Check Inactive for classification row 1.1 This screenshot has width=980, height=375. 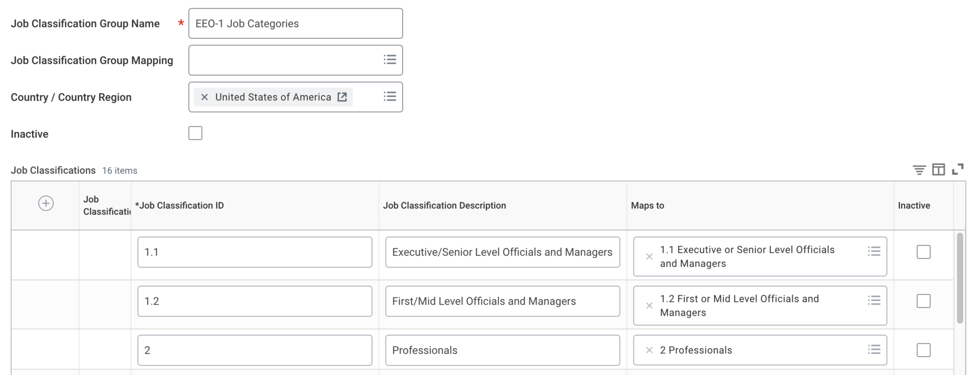pos(923,252)
